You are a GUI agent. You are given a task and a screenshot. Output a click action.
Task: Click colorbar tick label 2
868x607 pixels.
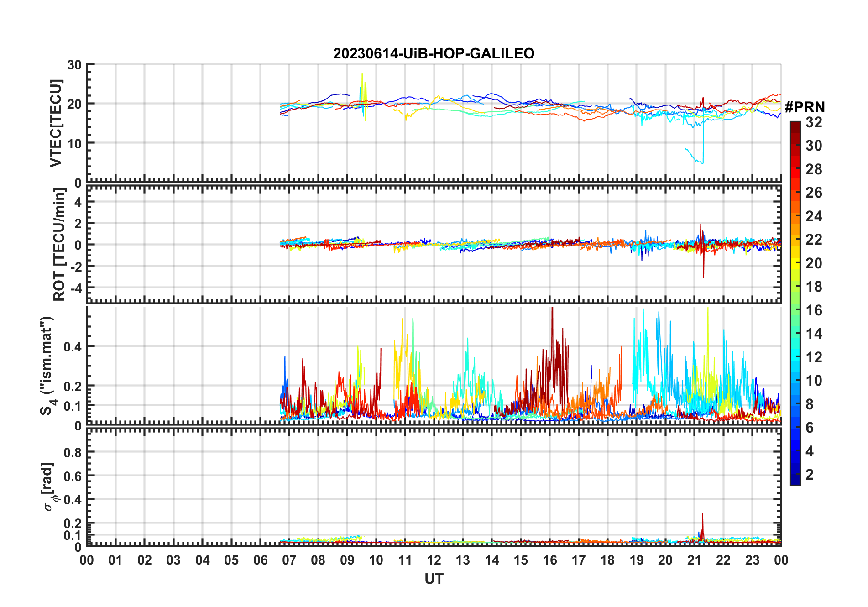click(x=810, y=475)
